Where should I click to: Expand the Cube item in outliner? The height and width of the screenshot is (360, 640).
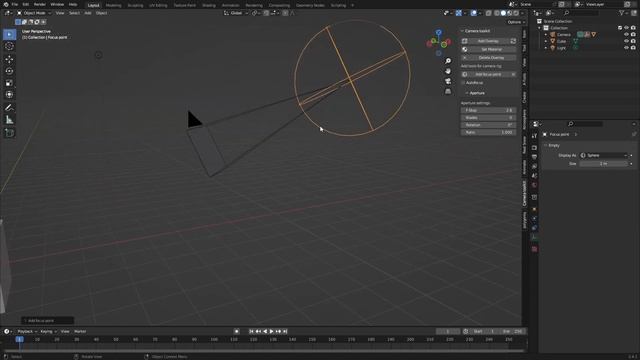pos(546,41)
